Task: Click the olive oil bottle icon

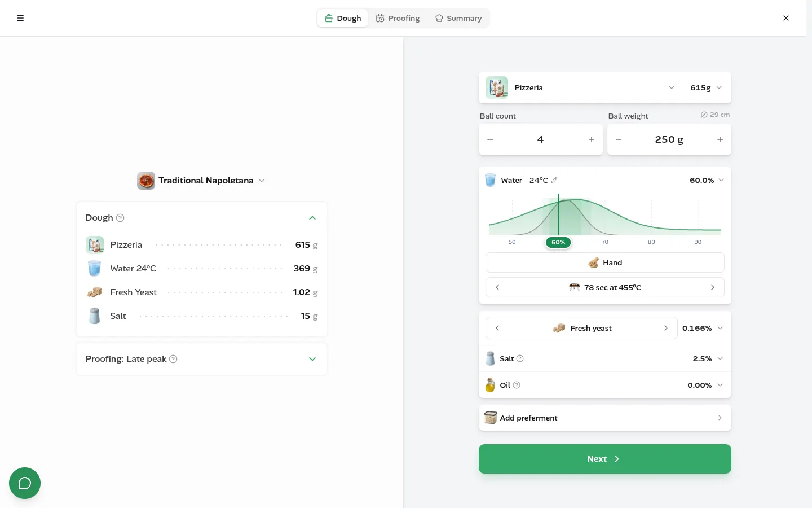Action: [x=490, y=385]
